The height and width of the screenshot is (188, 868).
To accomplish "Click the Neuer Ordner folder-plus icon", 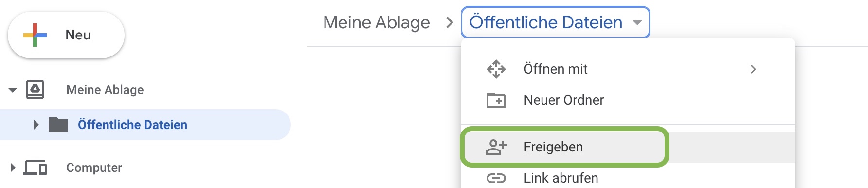I will pos(496,100).
